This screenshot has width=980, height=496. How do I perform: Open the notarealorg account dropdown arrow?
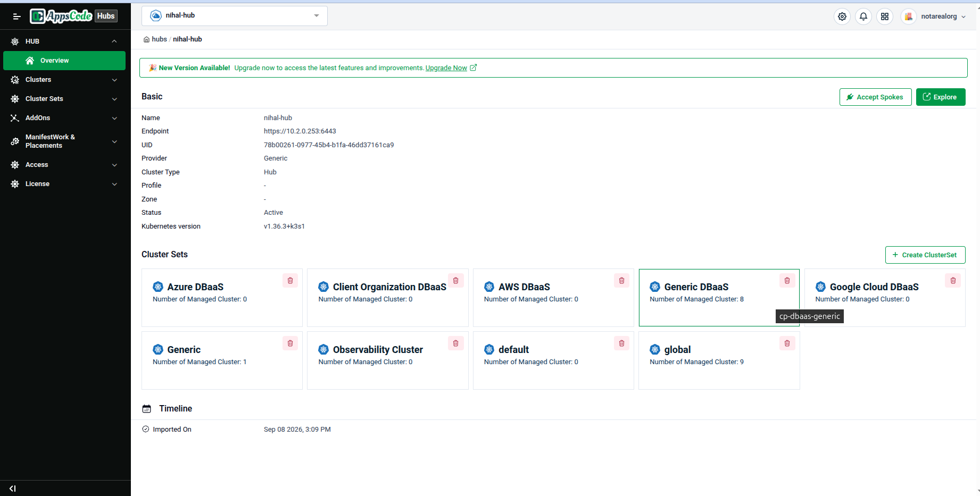coord(964,17)
